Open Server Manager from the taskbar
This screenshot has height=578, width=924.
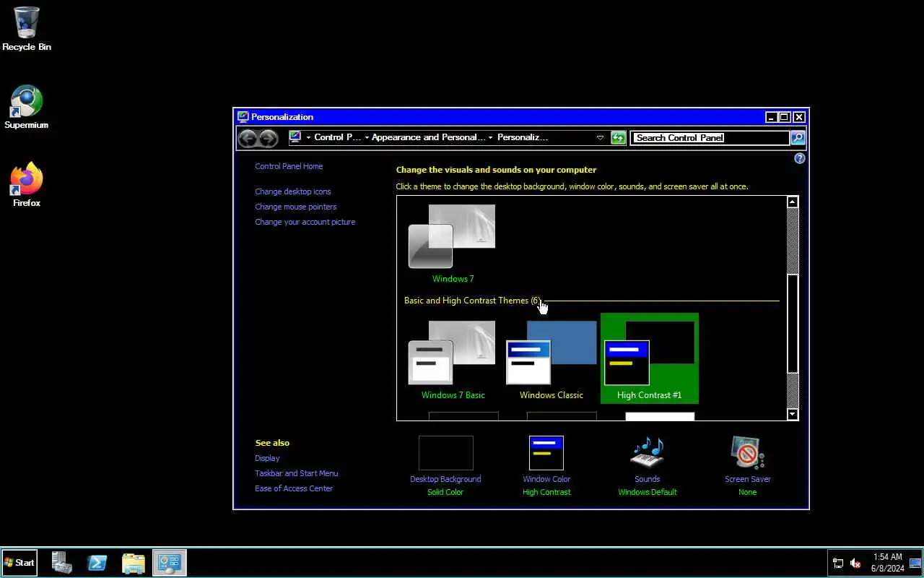62,563
